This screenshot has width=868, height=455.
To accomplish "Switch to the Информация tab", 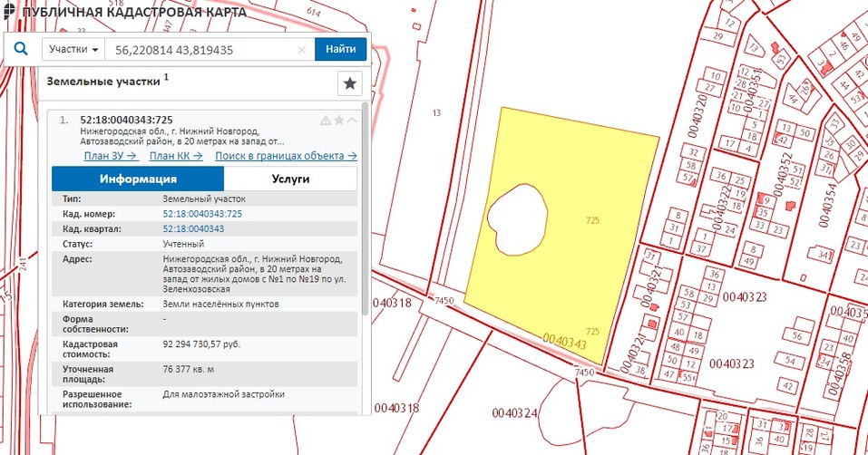I will click(x=137, y=179).
